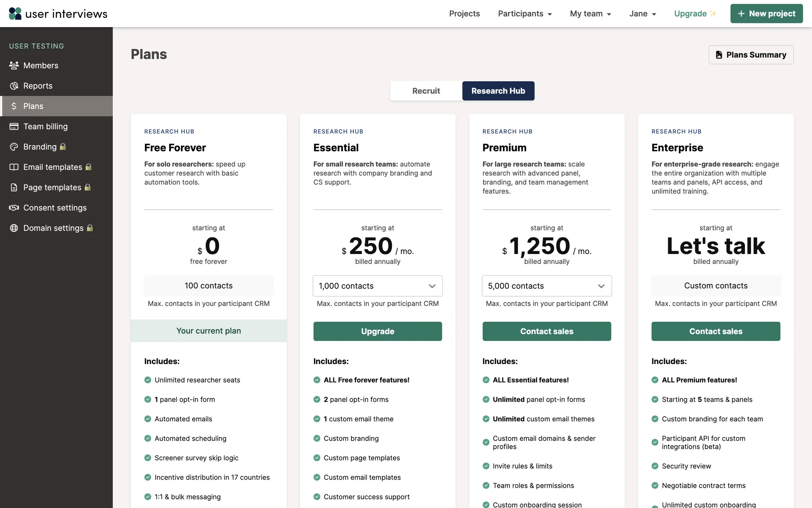Screen dimensions: 812x508
Task: Click the Consent settings handshake icon
Action: point(14,208)
